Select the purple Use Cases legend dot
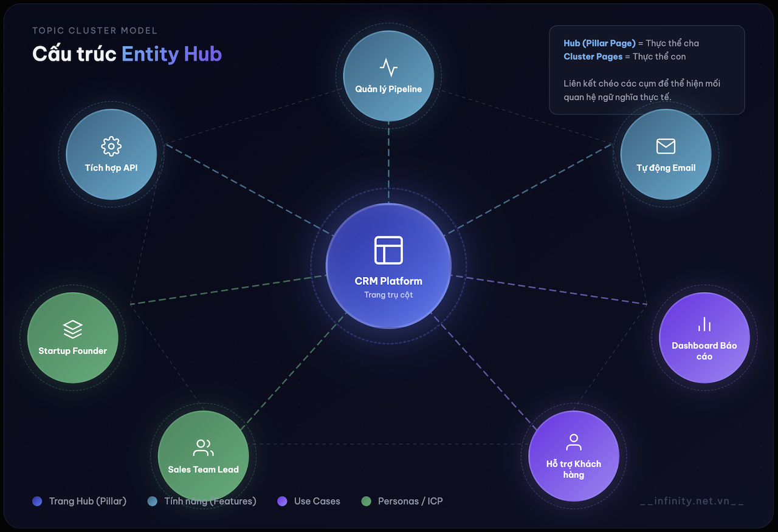Viewport: 778px width, 532px height. tap(282, 502)
